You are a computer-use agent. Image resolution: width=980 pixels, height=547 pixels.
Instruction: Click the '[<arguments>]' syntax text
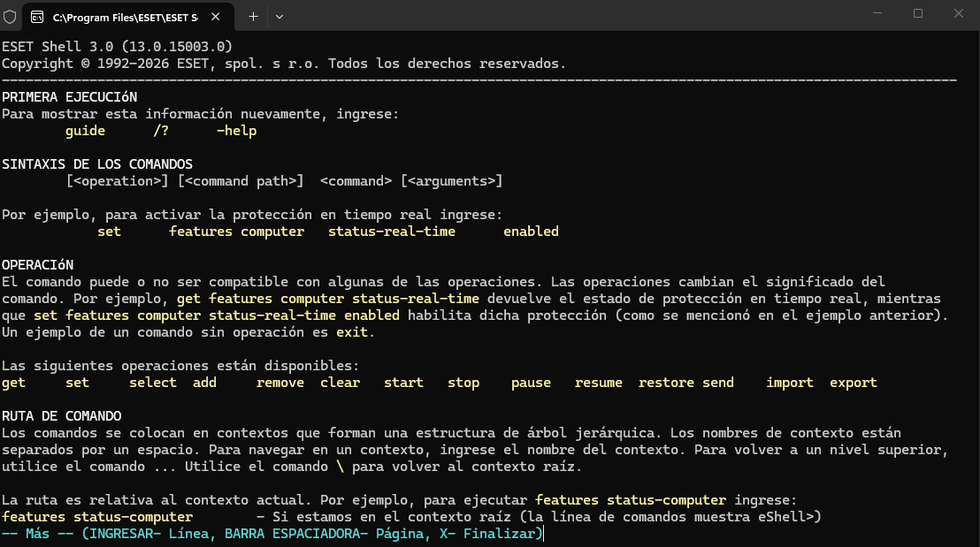(452, 181)
